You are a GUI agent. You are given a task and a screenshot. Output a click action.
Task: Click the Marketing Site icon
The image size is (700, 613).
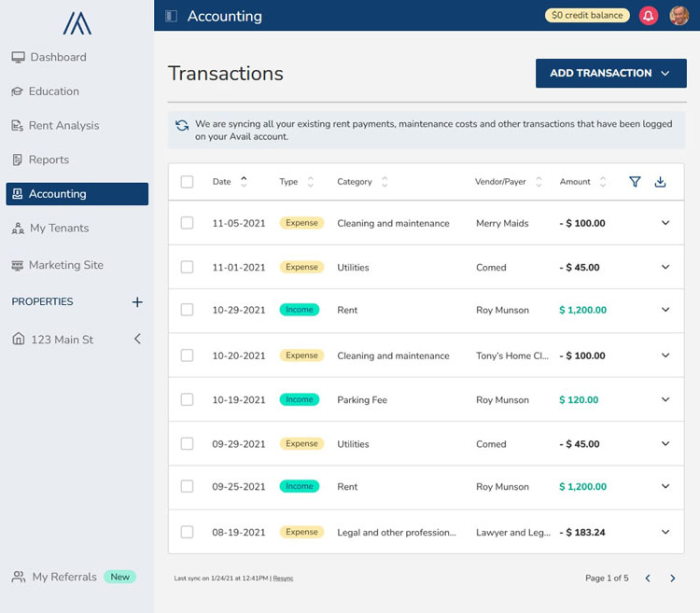pyautogui.click(x=17, y=266)
